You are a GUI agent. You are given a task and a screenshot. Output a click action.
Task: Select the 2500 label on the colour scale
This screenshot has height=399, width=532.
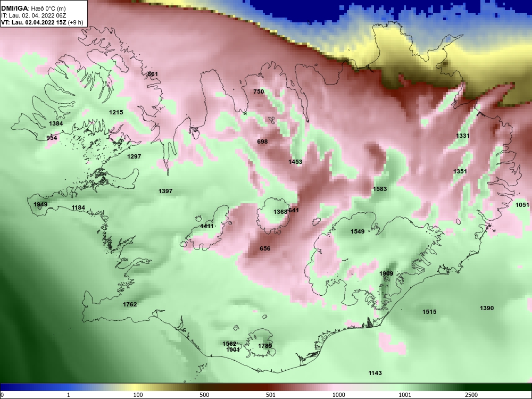click(471, 395)
